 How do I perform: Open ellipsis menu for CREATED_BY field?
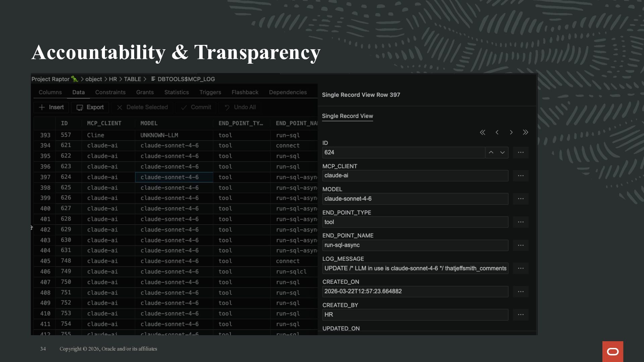pyautogui.click(x=521, y=315)
